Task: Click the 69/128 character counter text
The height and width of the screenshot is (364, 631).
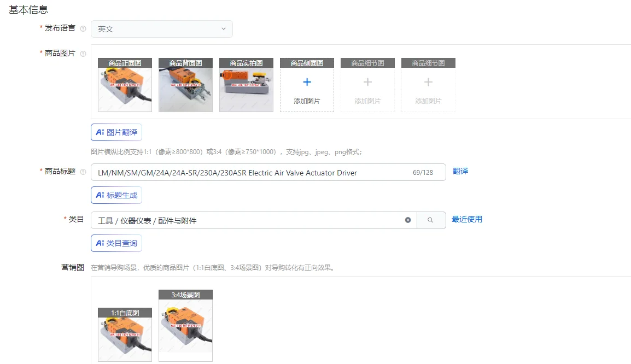Action: click(423, 173)
